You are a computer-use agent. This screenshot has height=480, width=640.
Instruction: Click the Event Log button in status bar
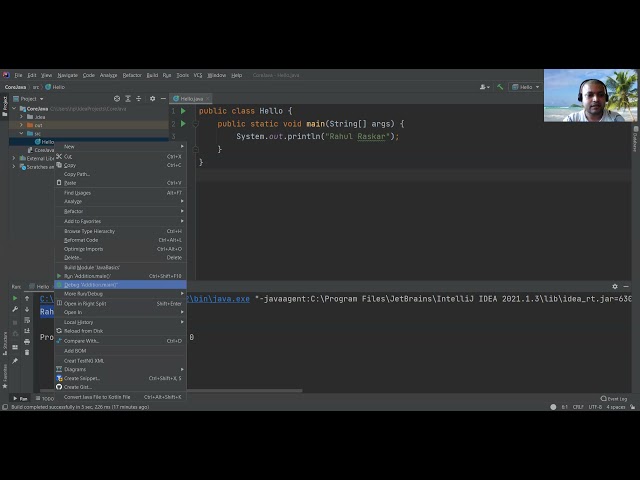coord(614,399)
